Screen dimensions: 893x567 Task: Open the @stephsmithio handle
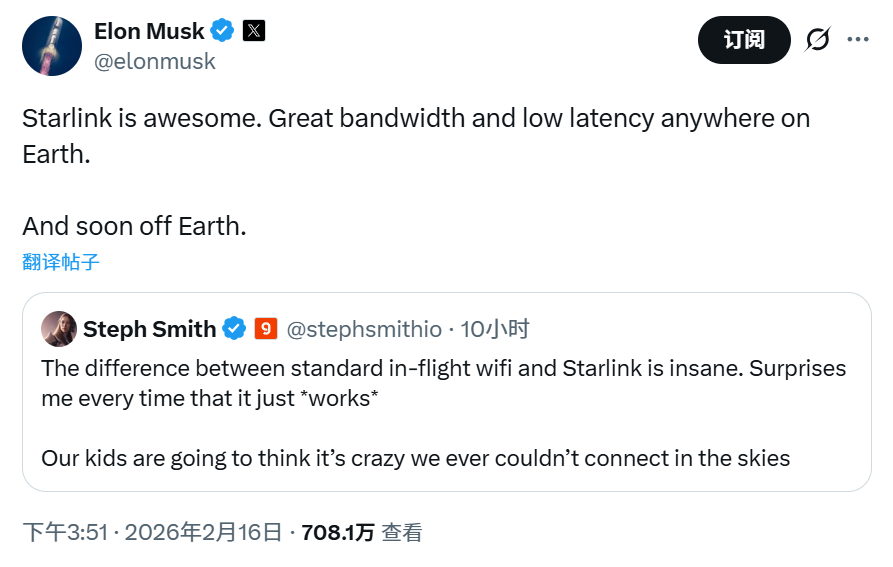click(x=364, y=329)
